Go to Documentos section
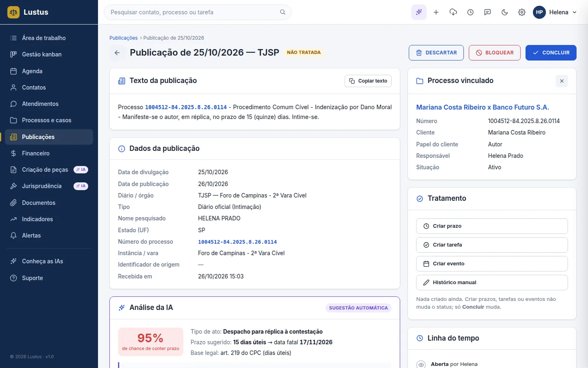 (49, 203)
